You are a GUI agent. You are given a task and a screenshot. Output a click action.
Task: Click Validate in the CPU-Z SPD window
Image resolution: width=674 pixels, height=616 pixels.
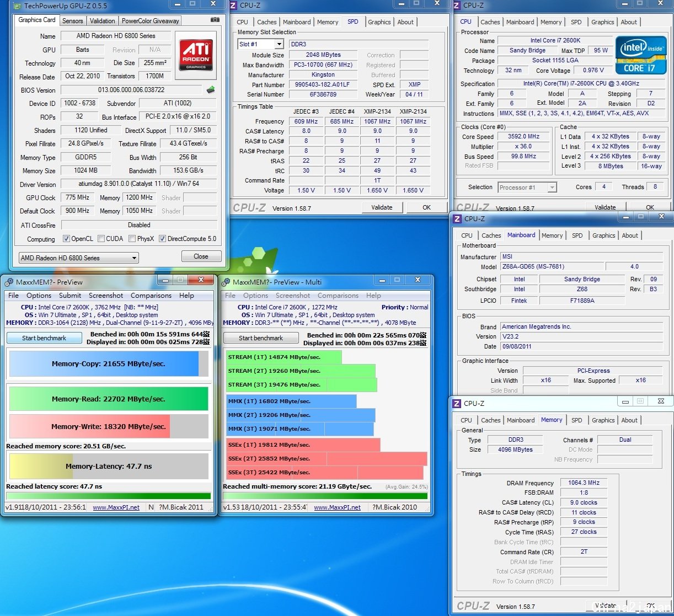coord(382,207)
